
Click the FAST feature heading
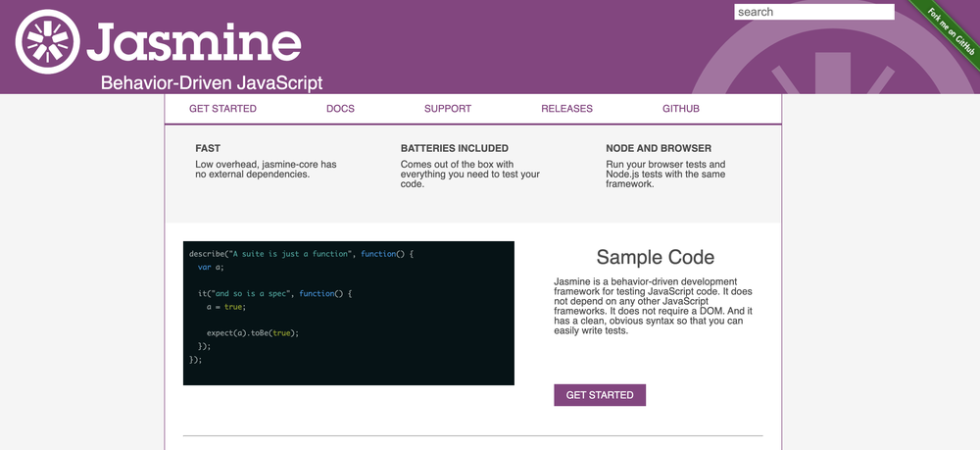[208, 149]
